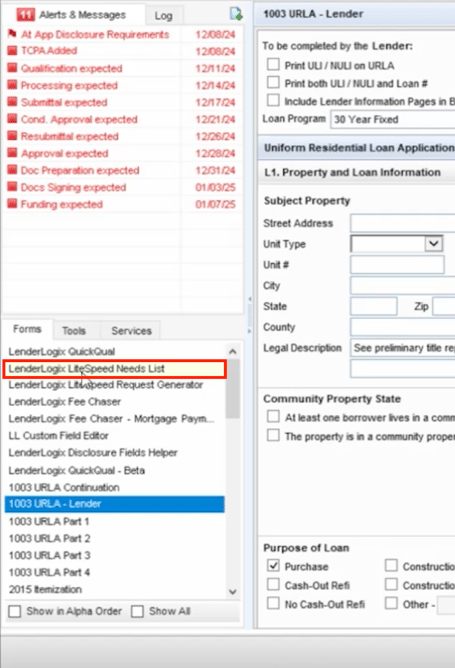The image size is (455, 668).
Task: Click the panel splitter collapse arrow
Action: [249, 299]
